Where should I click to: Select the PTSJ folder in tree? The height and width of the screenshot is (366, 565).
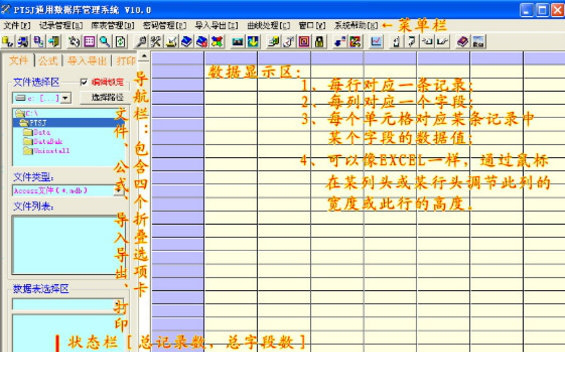point(33,123)
